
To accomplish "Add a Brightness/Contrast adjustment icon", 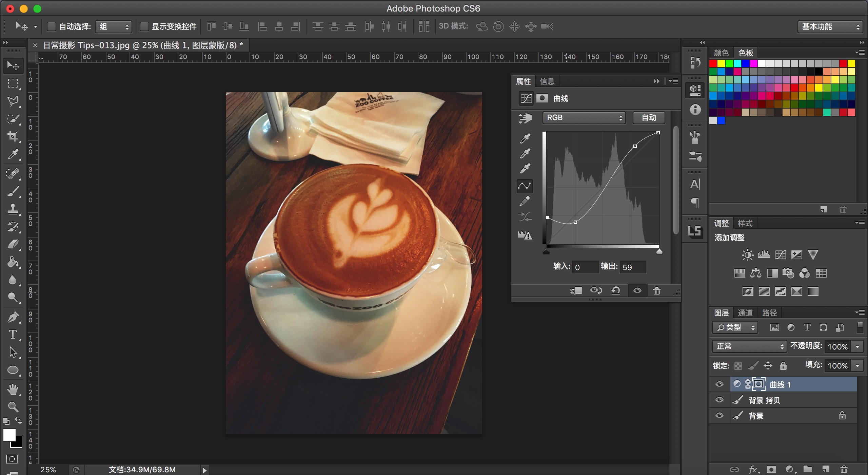I will click(x=747, y=254).
